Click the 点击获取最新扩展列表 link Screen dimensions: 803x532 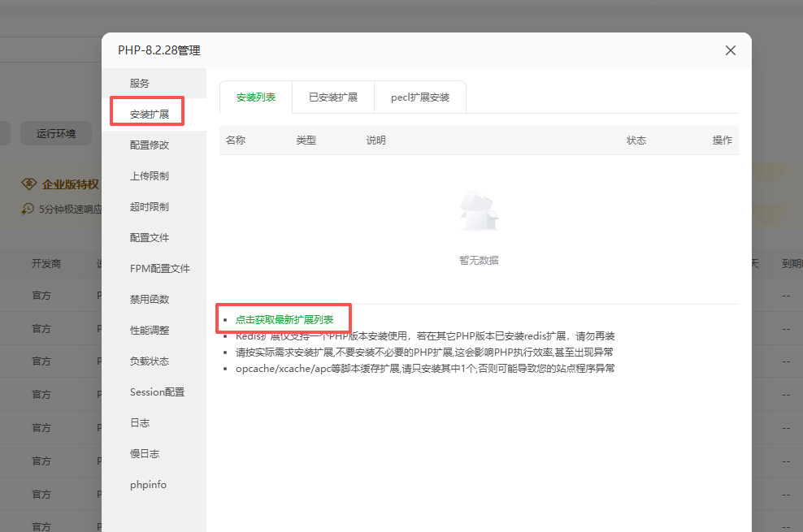click(x=284, y=320)
